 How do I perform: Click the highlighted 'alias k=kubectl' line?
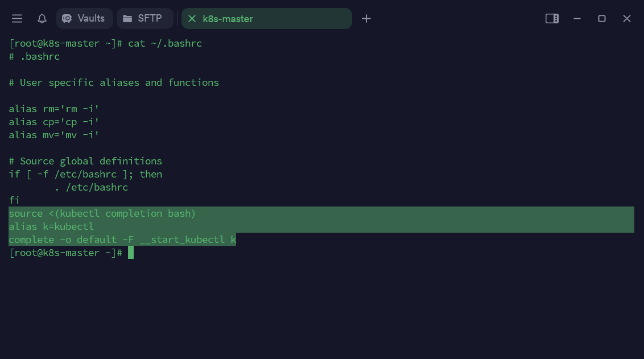[x=51, y=226]
